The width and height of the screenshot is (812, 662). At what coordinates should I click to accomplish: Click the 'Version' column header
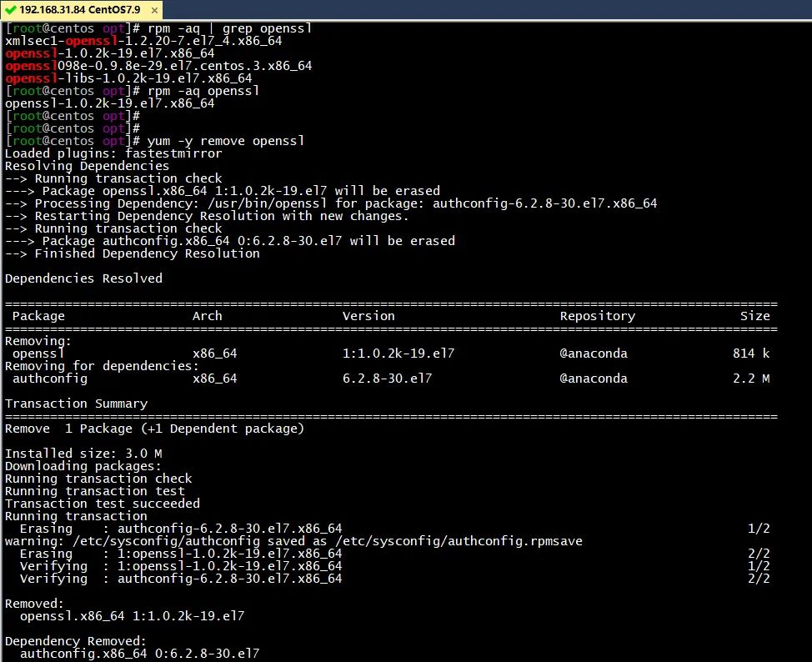click(x=368, y=316)
